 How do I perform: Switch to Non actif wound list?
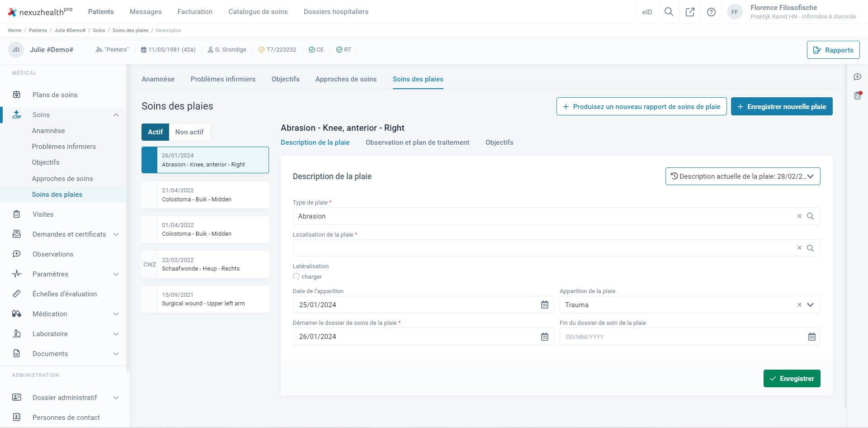click(189, 132)
